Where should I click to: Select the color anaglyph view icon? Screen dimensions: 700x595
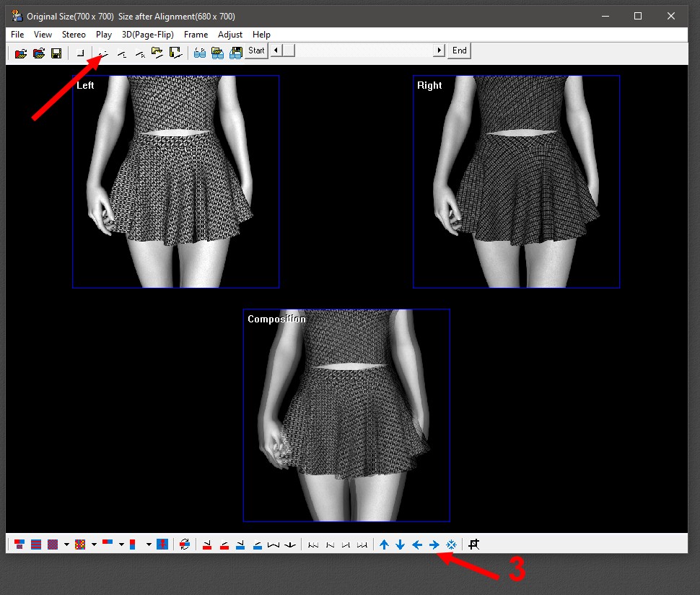point(19,544)
